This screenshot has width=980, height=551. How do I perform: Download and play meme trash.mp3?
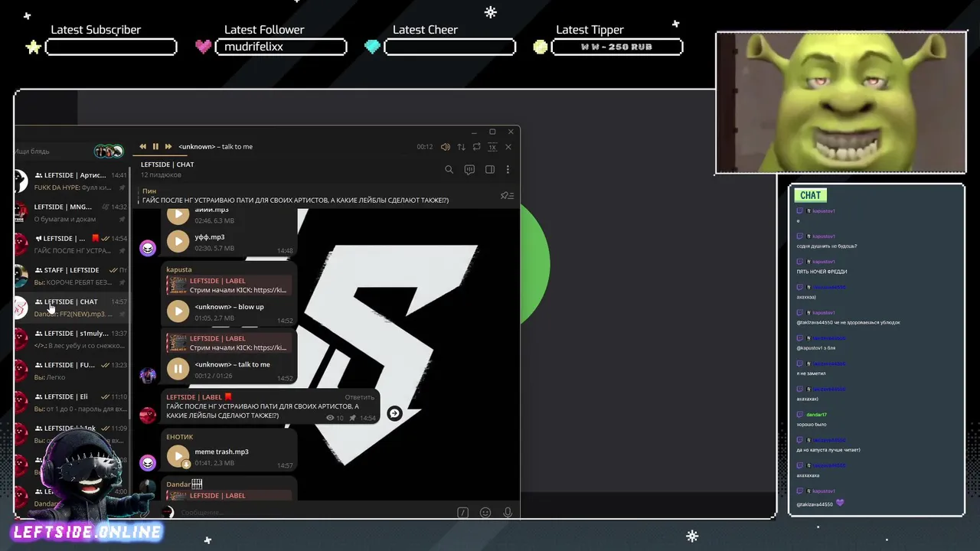[x=178, y=456]
